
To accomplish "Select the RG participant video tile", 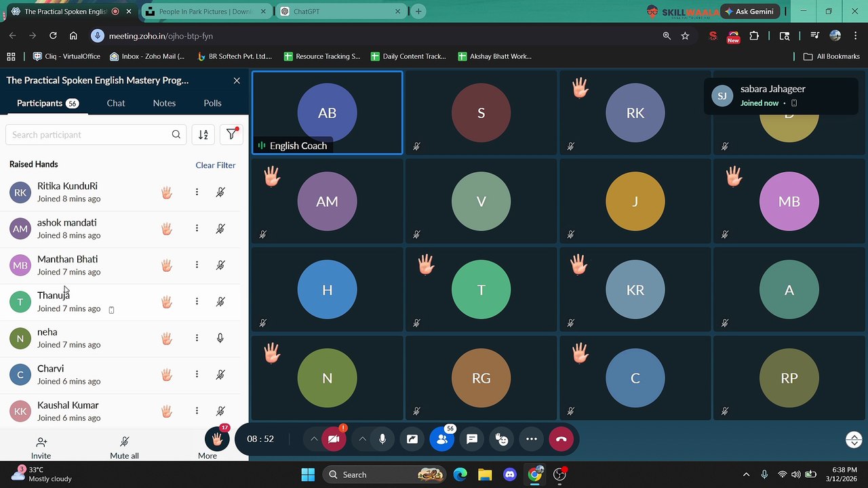I will [481, 378].
